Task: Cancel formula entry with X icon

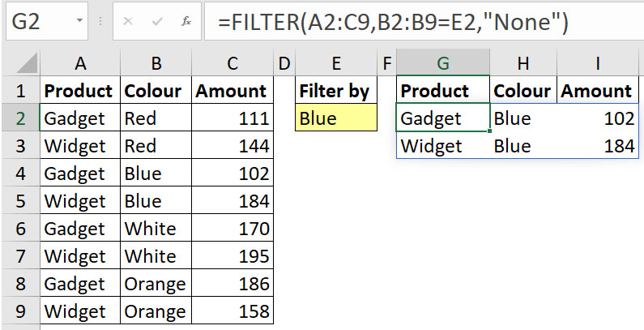Action: coord(128,21)
